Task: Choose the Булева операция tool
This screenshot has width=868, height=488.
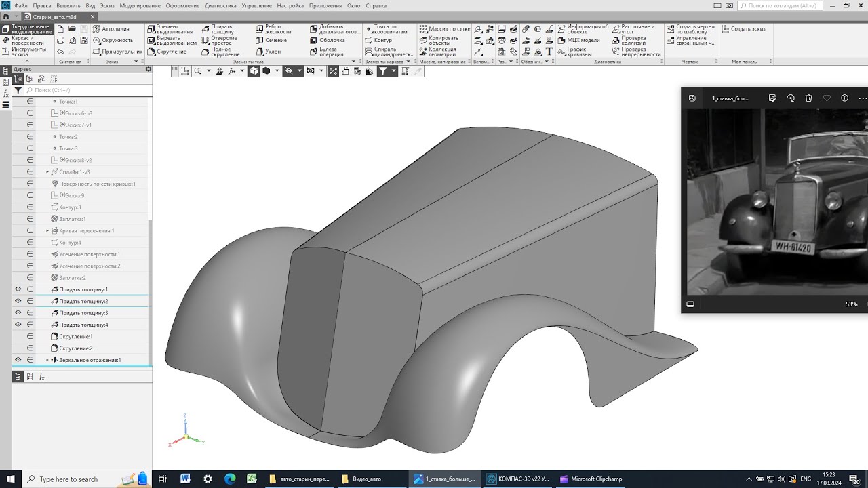Action: [328, 52]
